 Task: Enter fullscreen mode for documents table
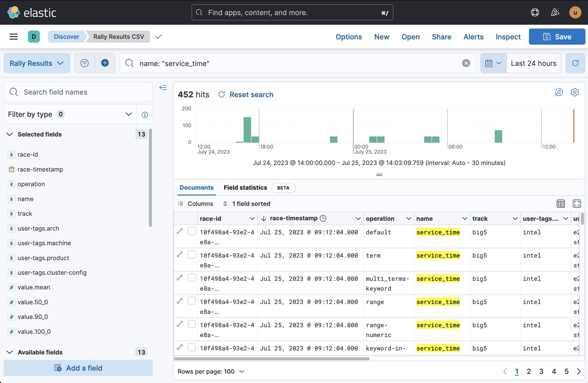click(577, 204)
